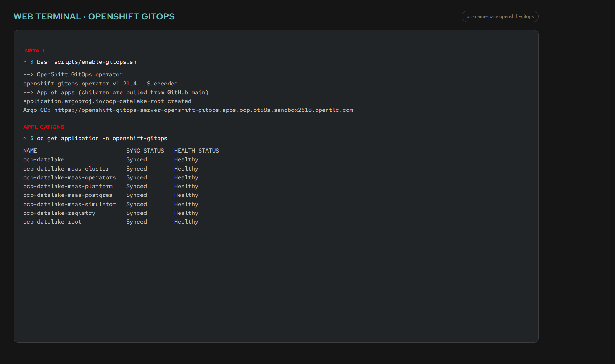Select the 'ocp-datalake-maas-platform' application name

[68, 186]
